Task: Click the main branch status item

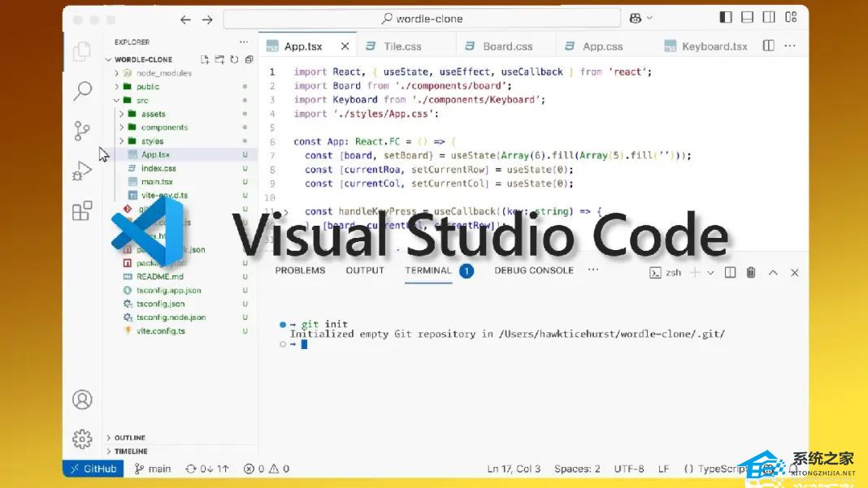Action: tap(153, 469)
